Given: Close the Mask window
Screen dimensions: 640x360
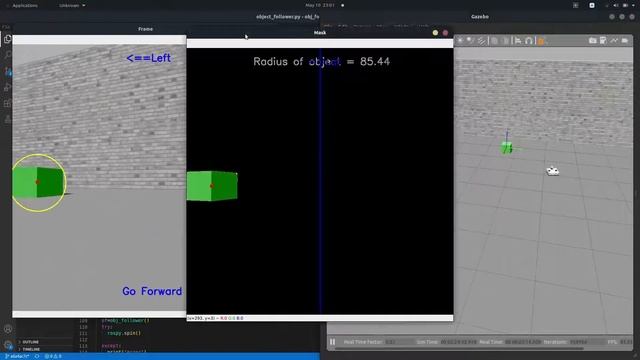Looking at the screenshot, I should click(445, 33).
